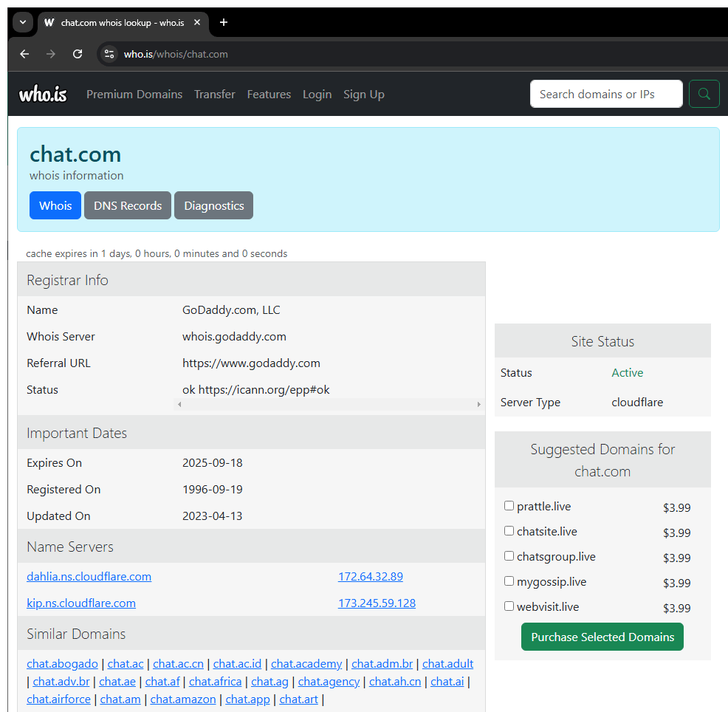This screenshot has width=728, height=712.
Task: Open chat.agency similar domain
Action: tap(329, 682)
